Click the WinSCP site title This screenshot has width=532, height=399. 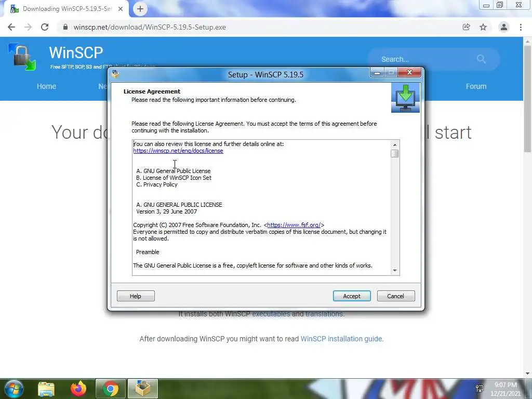click(x=76, y=52)
